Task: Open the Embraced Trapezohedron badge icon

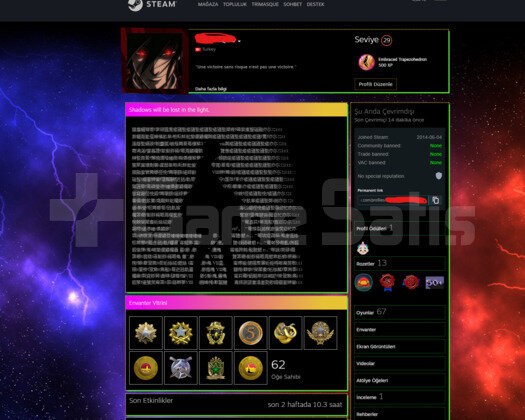Action: (x=366, y=62)
